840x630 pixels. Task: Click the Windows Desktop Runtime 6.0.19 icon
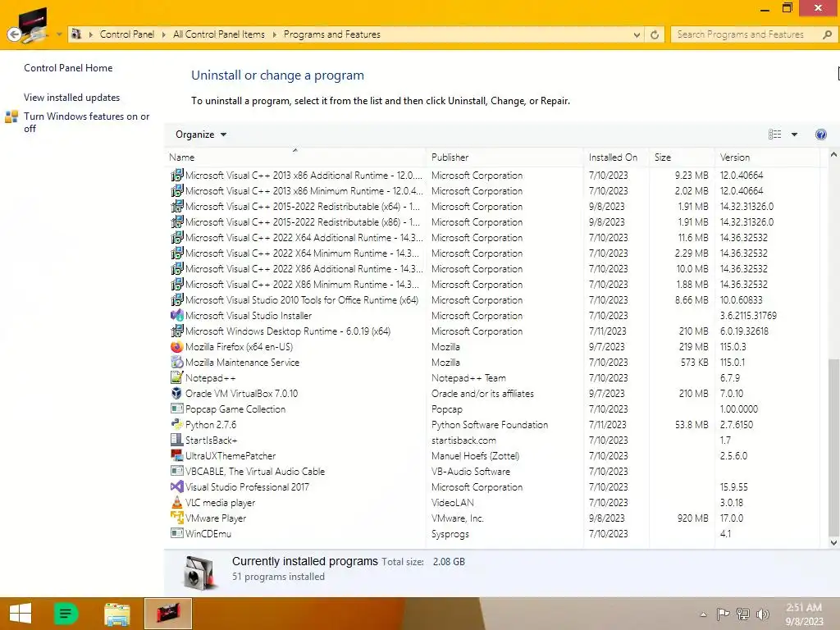(x=177, y=331)
